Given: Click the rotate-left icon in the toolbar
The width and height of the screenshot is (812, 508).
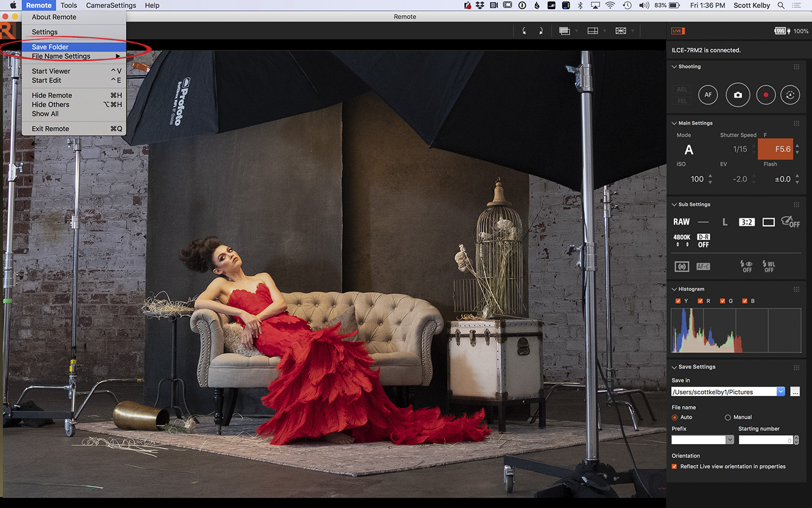Looking at the screenshot, I should pos(524,31).
